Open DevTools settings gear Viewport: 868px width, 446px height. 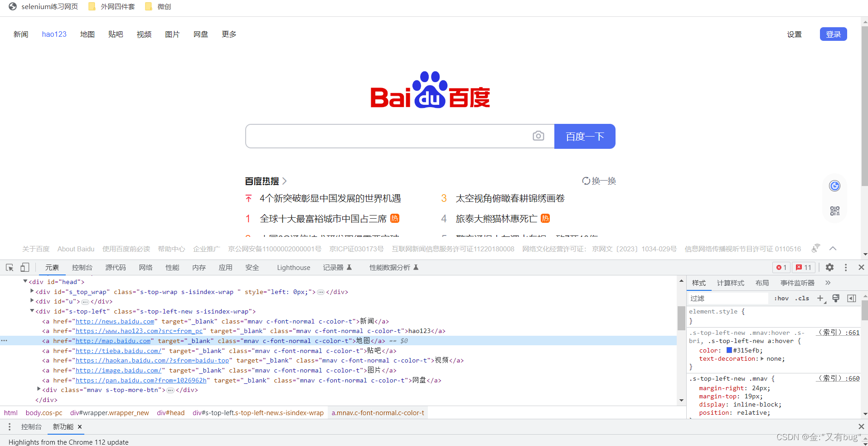829,268
